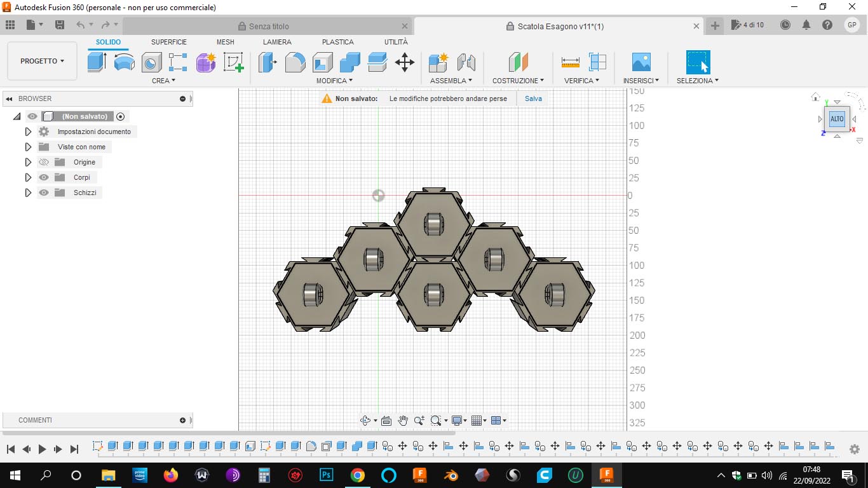868x488 pixels.
Task: Show the Origine folder in the browser
Action: click(43, 162)
